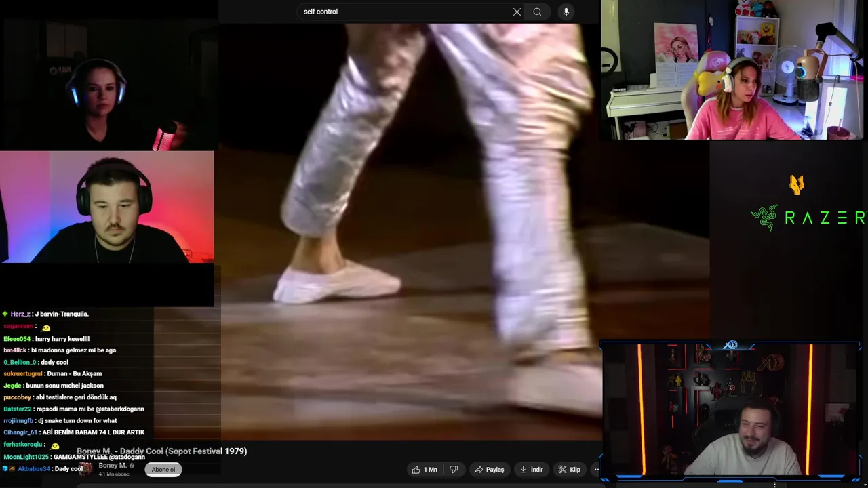Activate voice search microphone icon
The height and width of the screenshot is (488, 868).
tap(566, 12)
